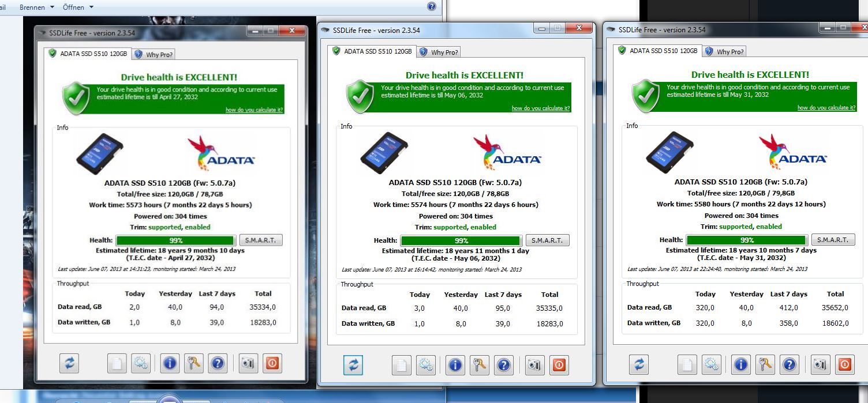
Task: Open the report page icon in the April 27 window
Action: pyautogui.click(x=117, y=363)
